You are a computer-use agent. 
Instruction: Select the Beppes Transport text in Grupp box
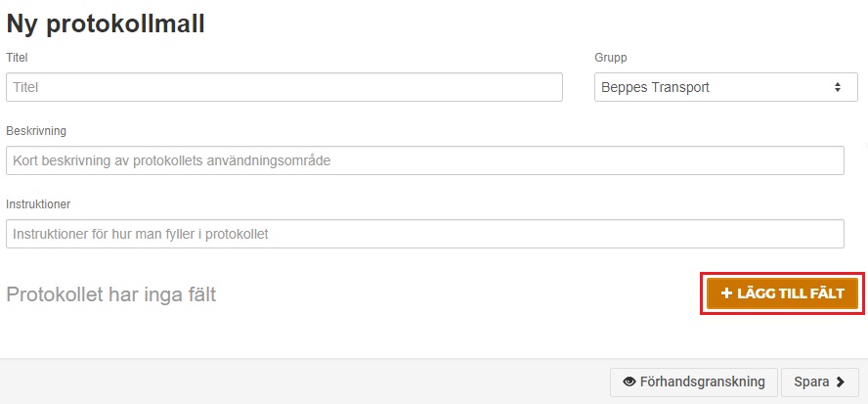(656, 87)
